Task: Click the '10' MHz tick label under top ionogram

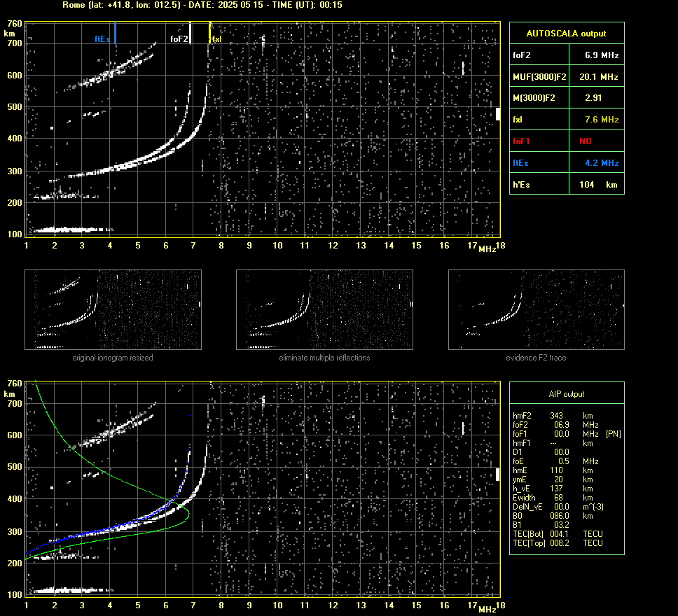Action: (277, 245)
